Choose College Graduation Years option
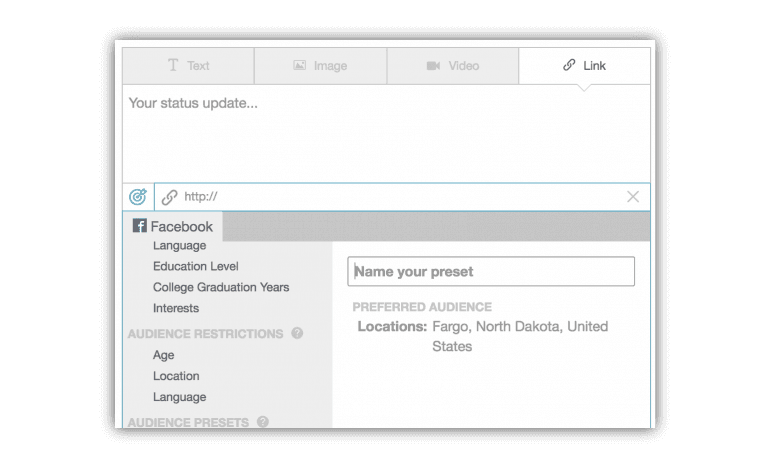Image resolution: width=770 pixels, height=451 pixels. (x=221, y=287)
